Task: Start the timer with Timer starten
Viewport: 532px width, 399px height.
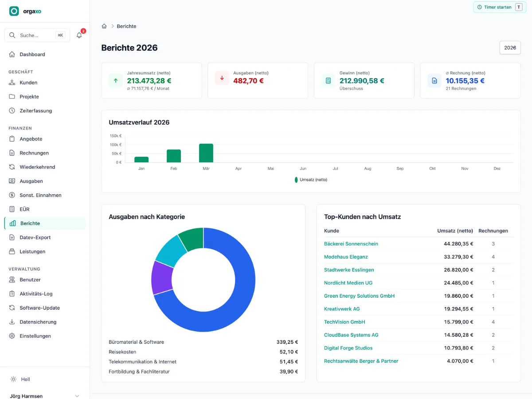Action: (x=500, y=7)
